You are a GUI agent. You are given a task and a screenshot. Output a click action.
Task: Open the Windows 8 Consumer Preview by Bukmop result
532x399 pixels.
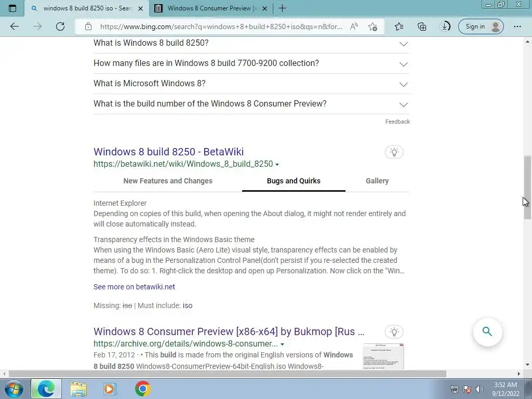229,331
